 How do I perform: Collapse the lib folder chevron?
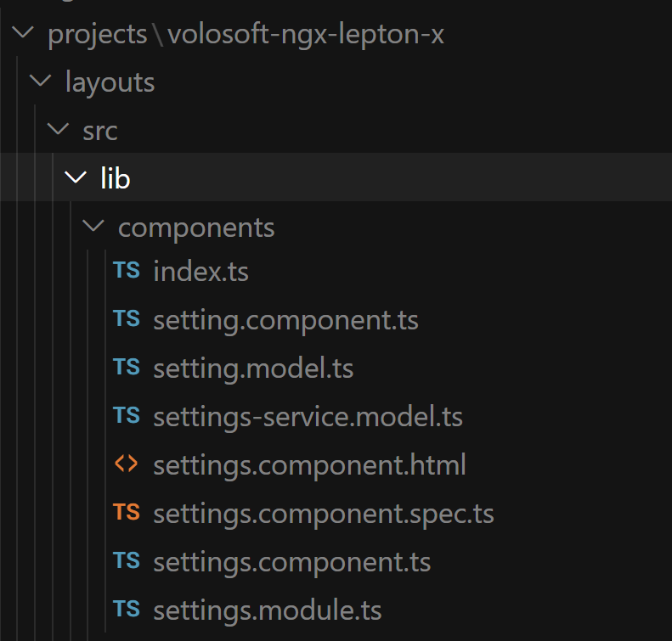76,178
